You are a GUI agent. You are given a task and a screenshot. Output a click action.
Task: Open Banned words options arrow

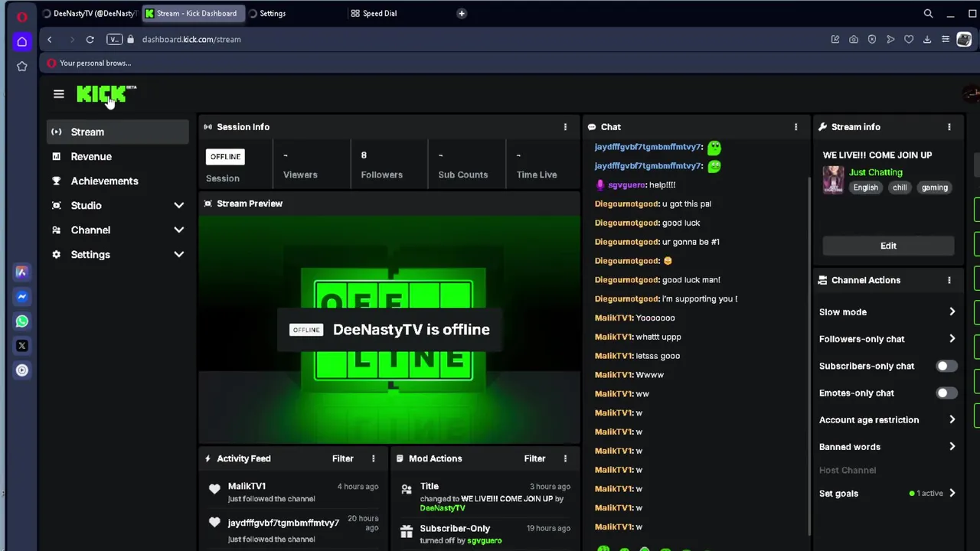(x=952, y=447)
